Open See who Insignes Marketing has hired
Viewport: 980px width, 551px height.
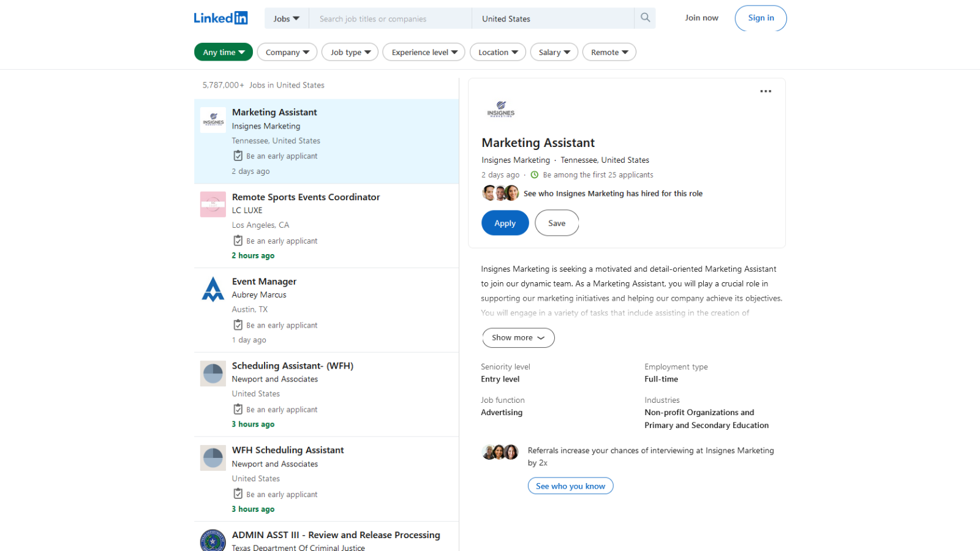(613, 193)
